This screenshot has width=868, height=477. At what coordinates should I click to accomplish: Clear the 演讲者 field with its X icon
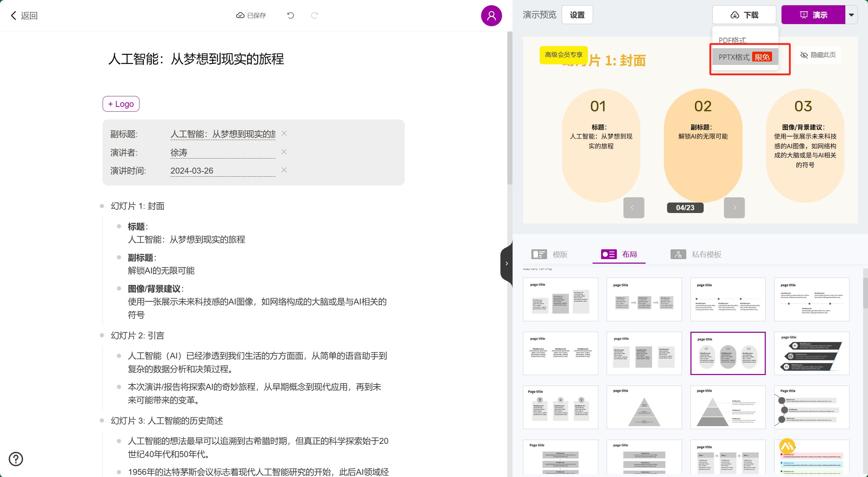point(284,152)
